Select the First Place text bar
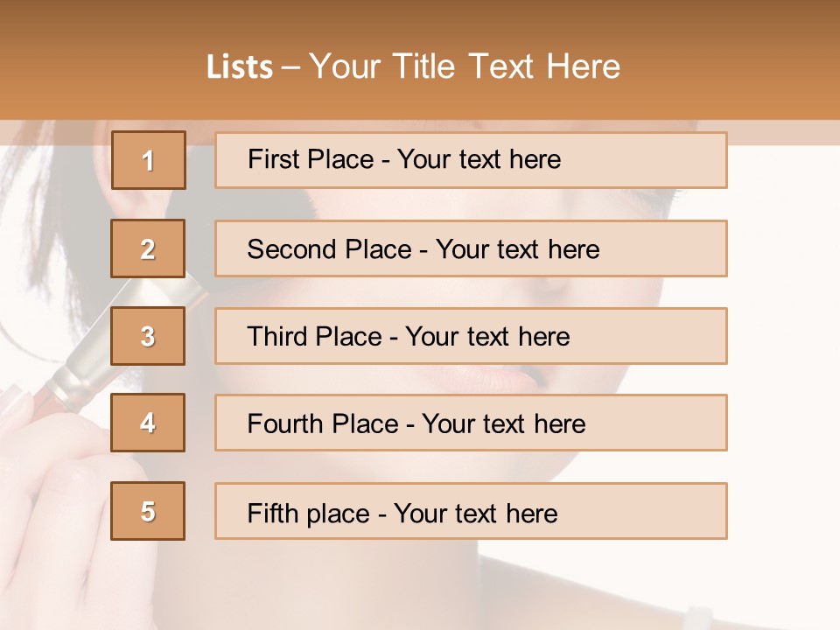The height and width of the screenshot is (630, 840). coord(471,160)
